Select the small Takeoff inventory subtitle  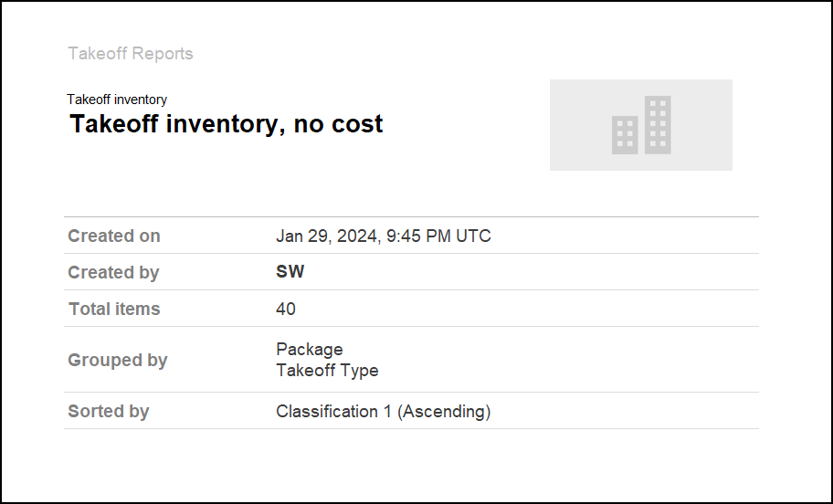click(x=117, y=100)
